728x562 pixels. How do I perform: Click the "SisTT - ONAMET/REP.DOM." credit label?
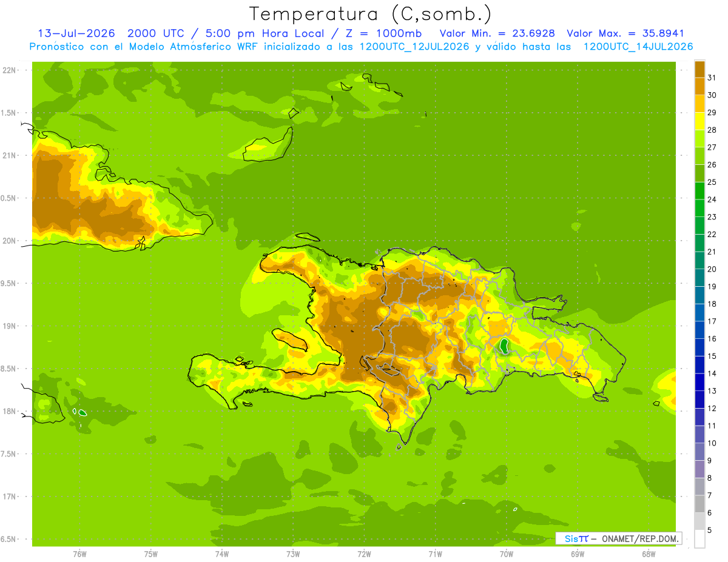619,538
